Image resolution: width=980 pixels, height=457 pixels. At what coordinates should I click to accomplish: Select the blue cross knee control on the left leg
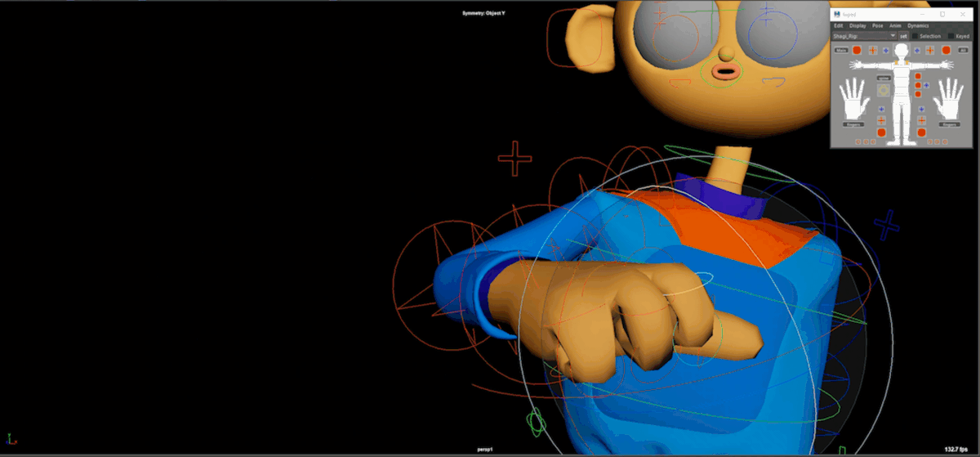[x=881, y=110]
